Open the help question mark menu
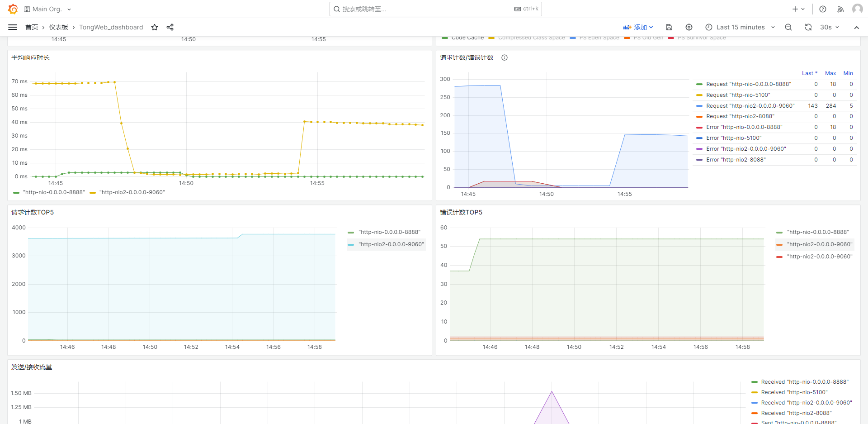 [823, 9]
